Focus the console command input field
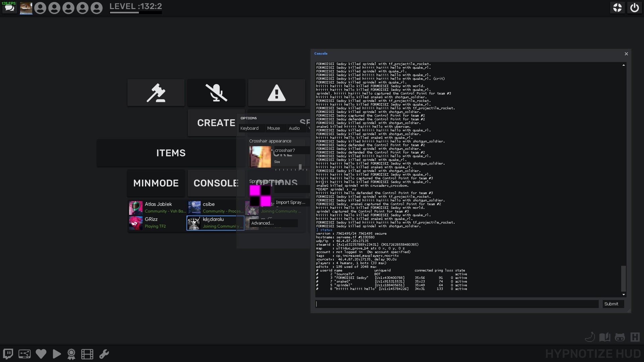The height and width of the screenshot is (362, 644). (457, 304)
